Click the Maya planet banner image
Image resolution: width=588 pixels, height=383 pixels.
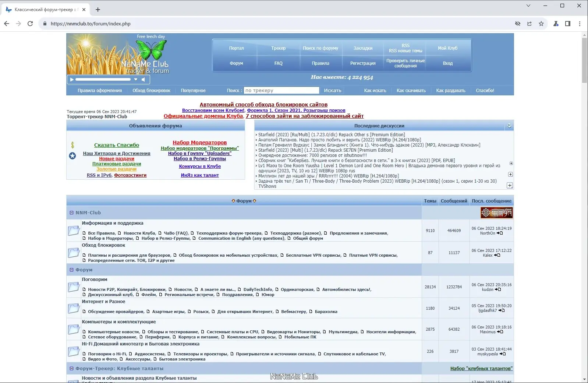pos(496,212)
